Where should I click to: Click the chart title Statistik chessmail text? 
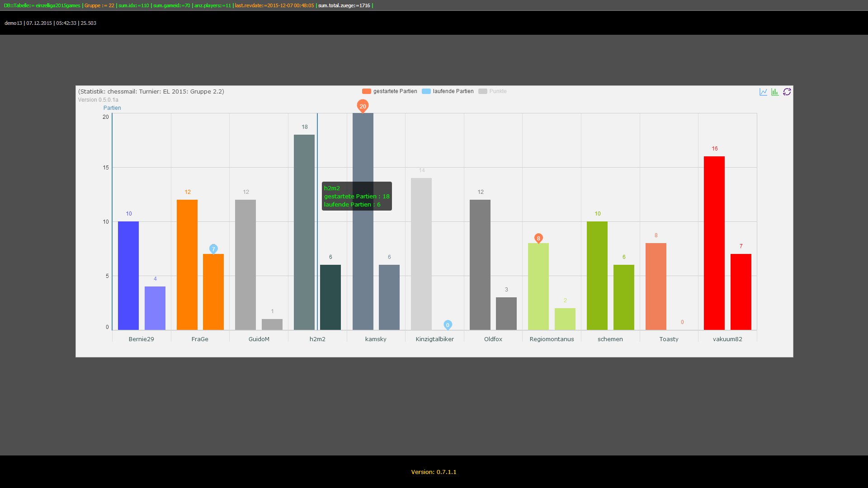click(x=151, y=91)
